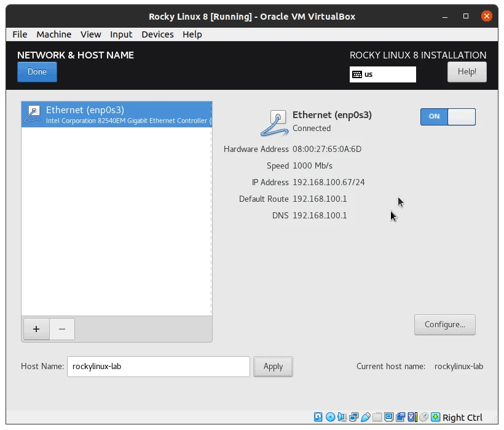Click the mouse integration status icon
This screenshot has width=504, height=430.
(423, 417)
